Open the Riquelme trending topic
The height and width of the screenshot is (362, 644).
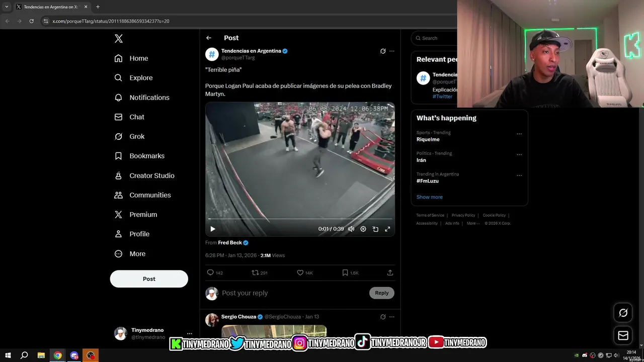coord(428,139)
